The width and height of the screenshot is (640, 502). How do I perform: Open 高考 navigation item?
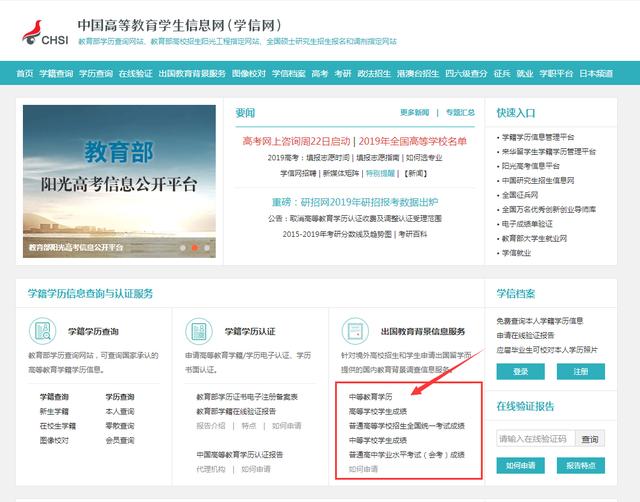(x=320, y=73)
